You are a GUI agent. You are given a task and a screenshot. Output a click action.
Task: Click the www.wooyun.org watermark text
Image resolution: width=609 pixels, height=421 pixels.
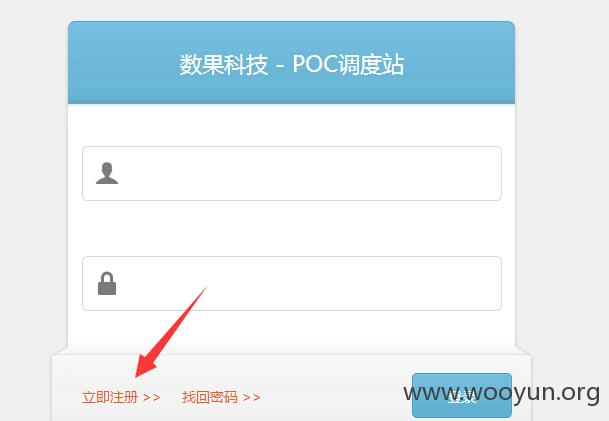(x=501, y=393)
